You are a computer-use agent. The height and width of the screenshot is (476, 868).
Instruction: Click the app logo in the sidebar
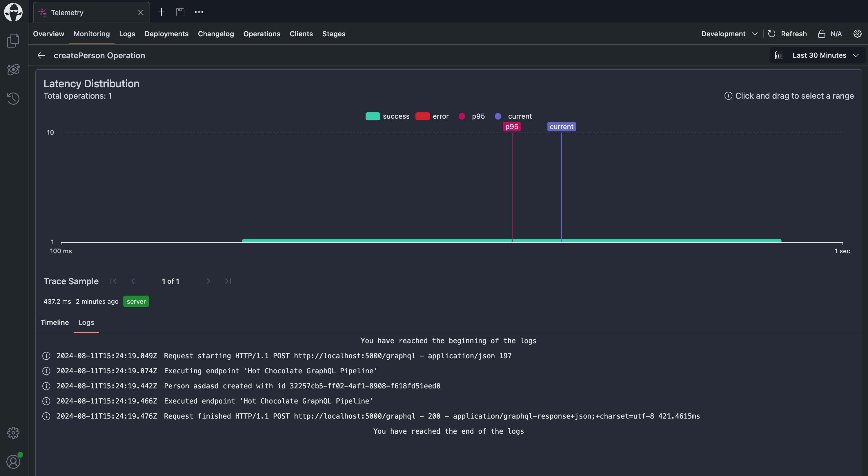pyautogui.click(x=13, y=12)
